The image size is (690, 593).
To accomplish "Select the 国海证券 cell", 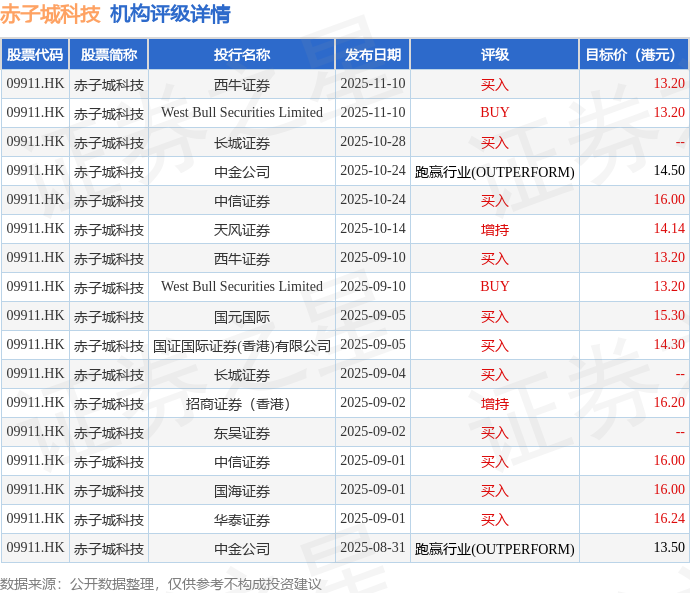I will pyautogui.click(x=242, y=491).
